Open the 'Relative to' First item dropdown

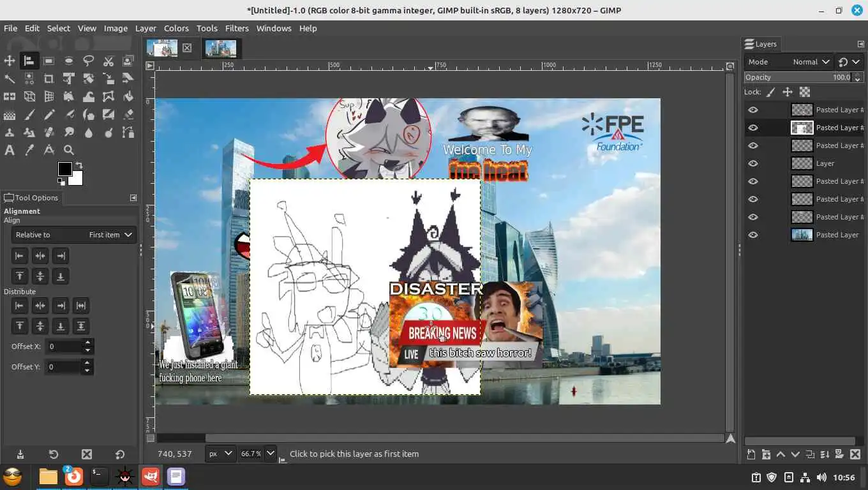pos(74,235)
